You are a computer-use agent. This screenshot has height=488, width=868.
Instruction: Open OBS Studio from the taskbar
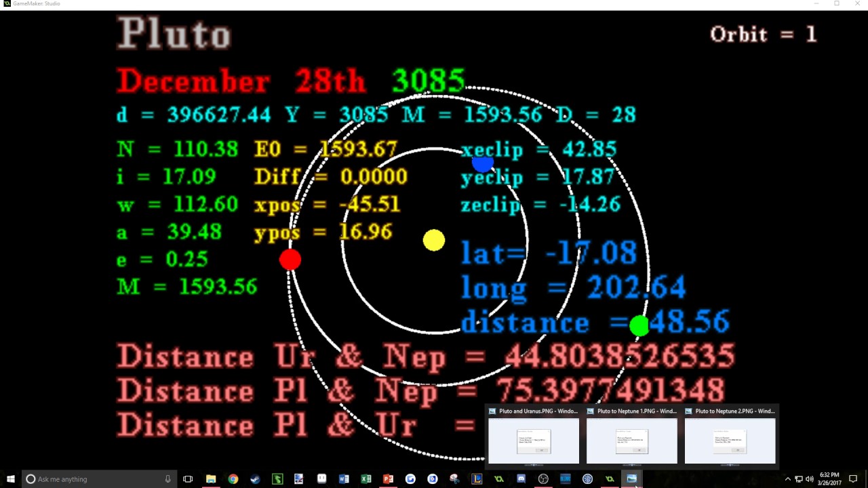point(543,479)
